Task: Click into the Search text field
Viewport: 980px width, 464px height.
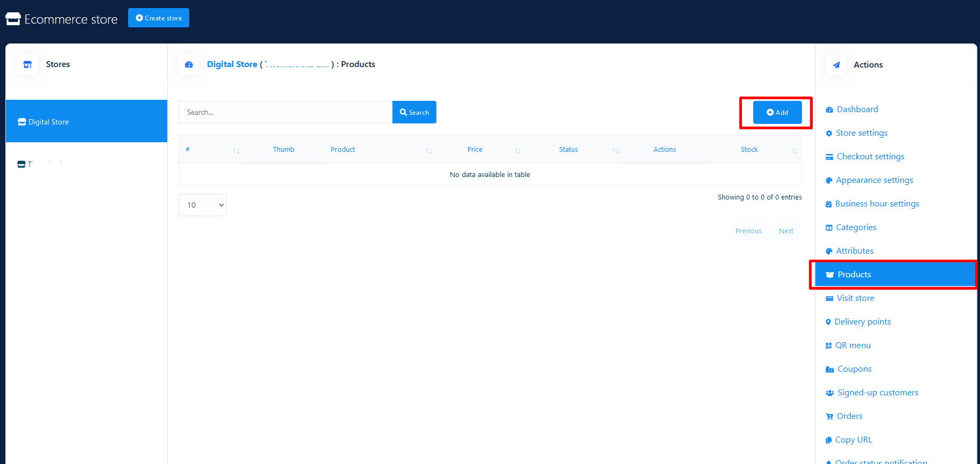Action: 285,112
